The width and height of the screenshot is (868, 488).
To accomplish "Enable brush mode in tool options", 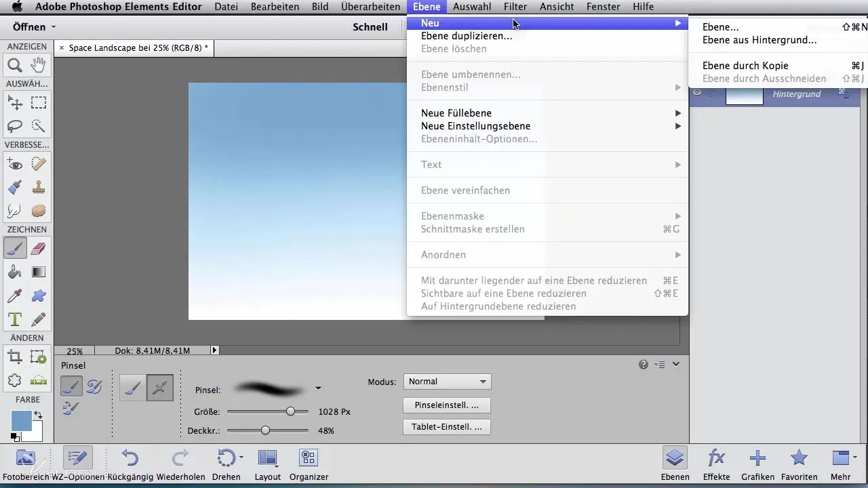I will [x=134, y=388].
